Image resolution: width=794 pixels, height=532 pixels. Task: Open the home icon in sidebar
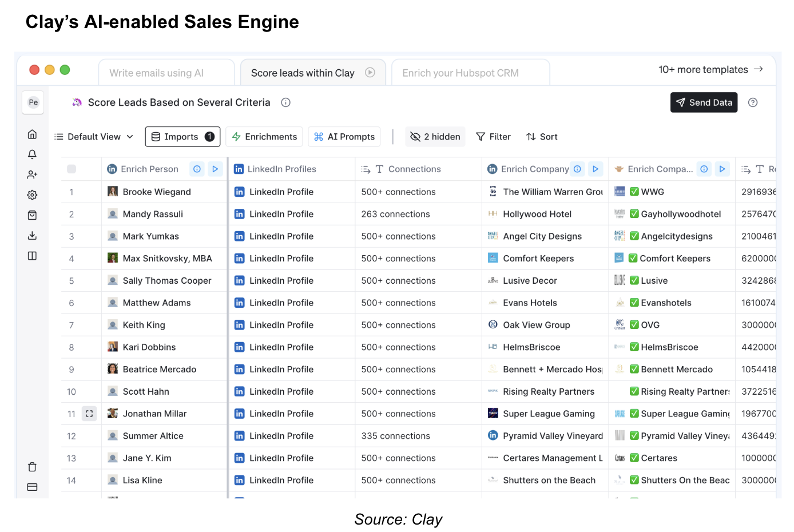[x=33, y=134]
